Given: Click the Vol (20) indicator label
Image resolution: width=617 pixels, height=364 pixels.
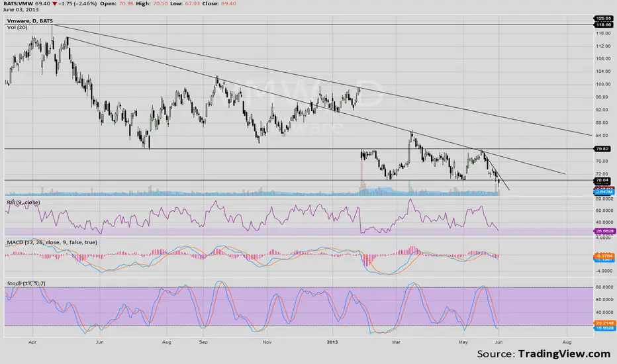Looking at the screenshot, I should 17,28.
